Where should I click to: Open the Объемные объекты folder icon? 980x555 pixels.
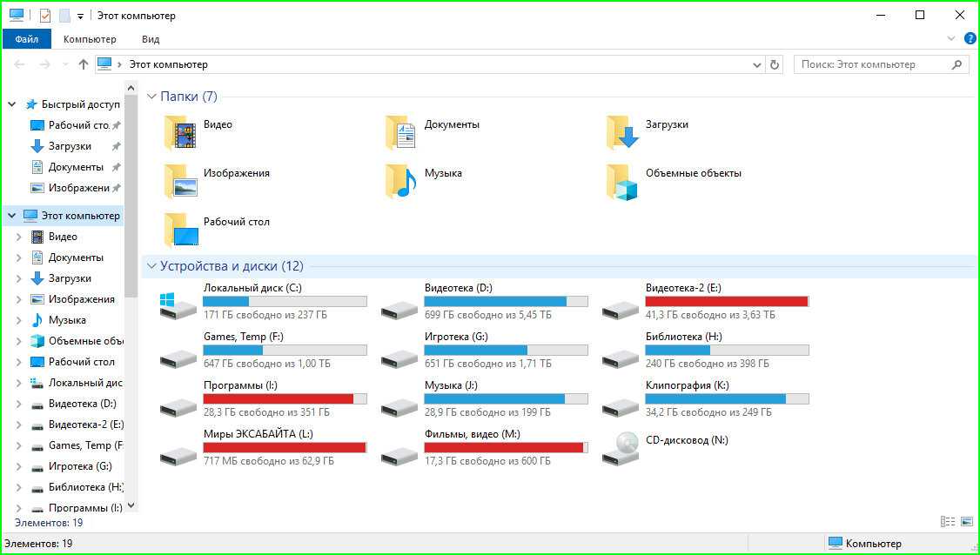click(x=622, y=181)
